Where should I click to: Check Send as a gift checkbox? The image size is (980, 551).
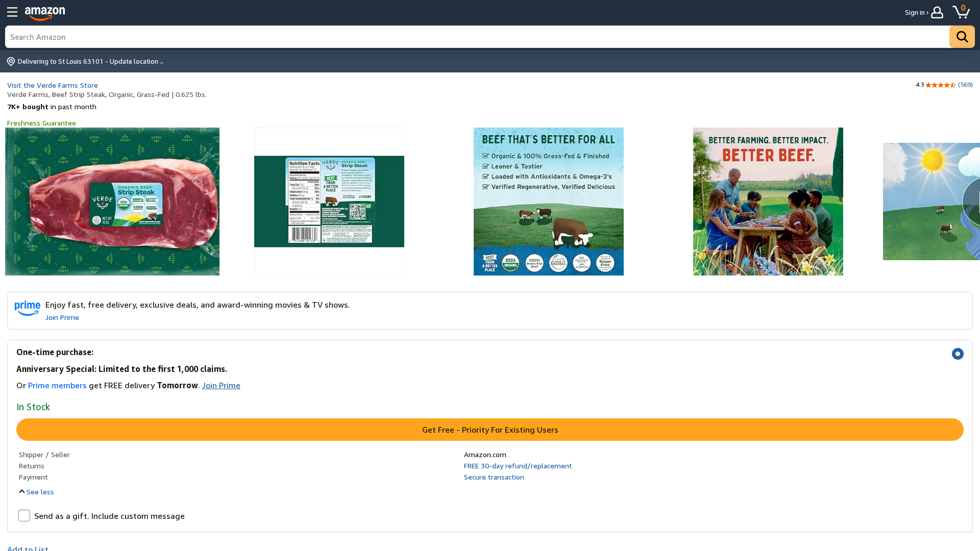[x=24, y=515]
